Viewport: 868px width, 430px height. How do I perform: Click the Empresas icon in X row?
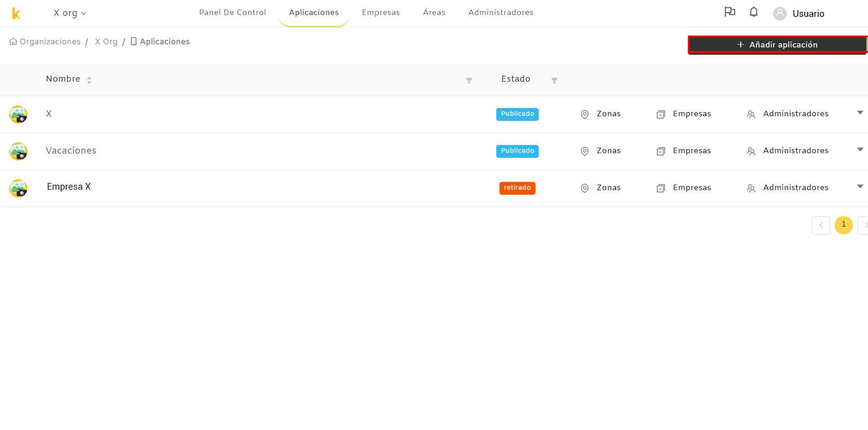pyautogui.click(x=661, y=114)
